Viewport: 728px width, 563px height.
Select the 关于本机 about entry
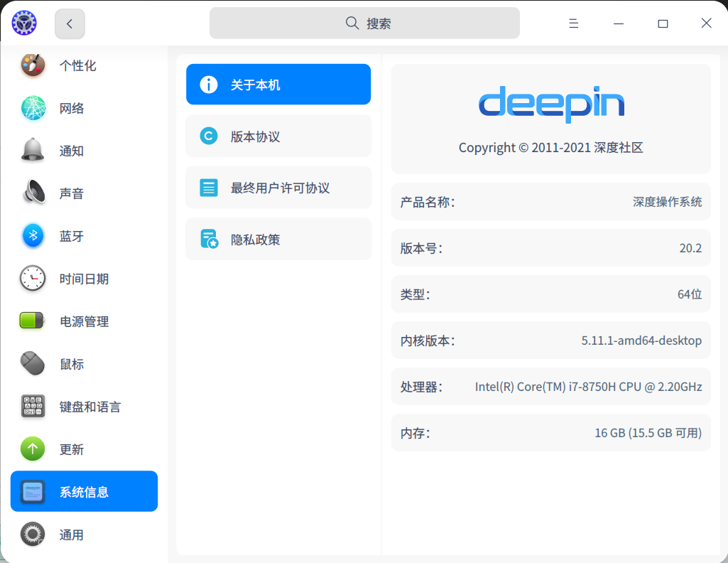[x=278, y=85]
